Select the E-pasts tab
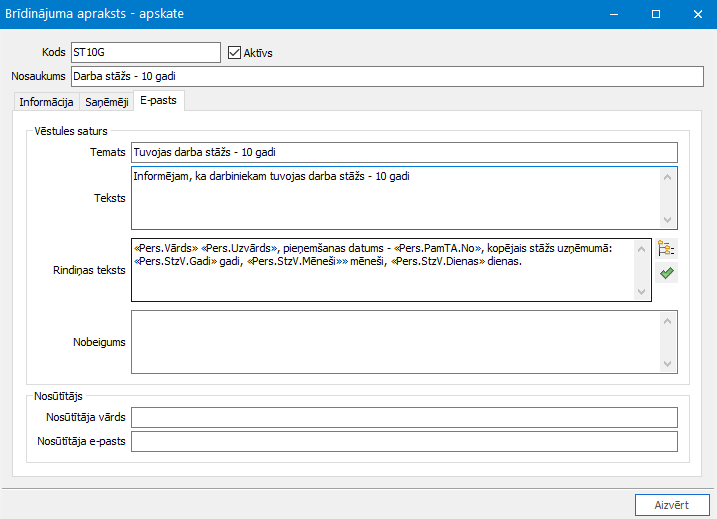The image size is (717, 519). click(x=159, y=101)
